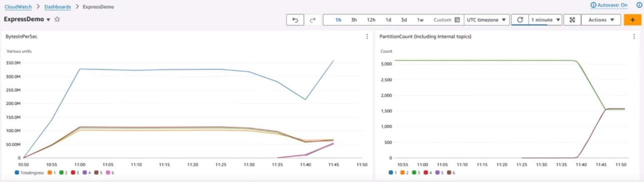This screenshot has height=182, width=644.
Task: Click the PartitionCount (Including Internal topics) title
Action: tap(425, 37)
